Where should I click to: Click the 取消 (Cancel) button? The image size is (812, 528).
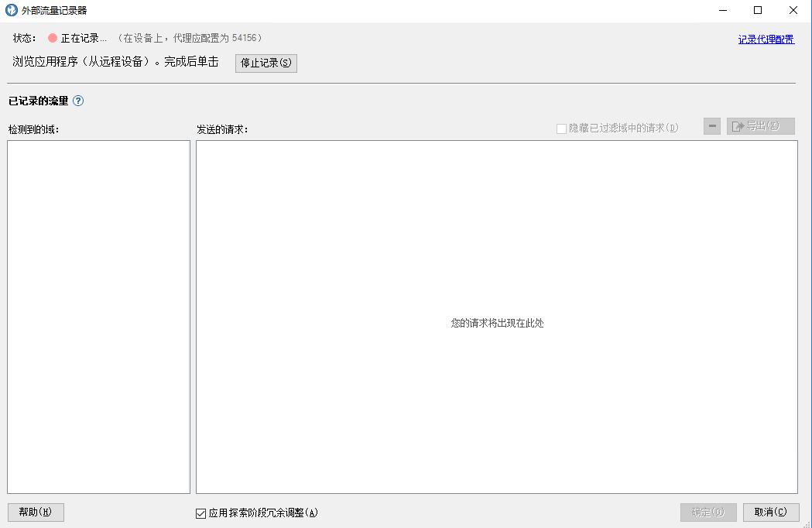click(x=770, y=512)
